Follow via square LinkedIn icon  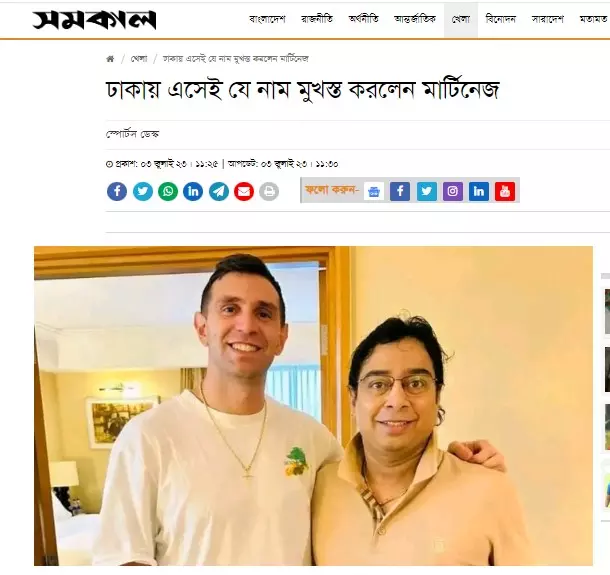click(x=479, y=191)
